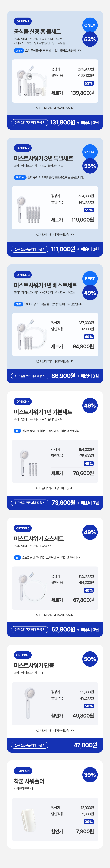Click the OPTION 1 badge
Screen dimensions: 110x868
pos(23,21)
